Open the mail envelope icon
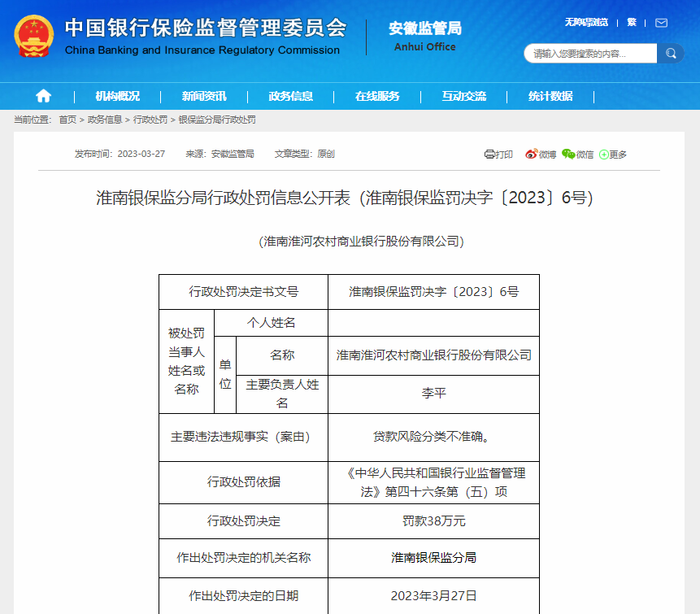Viewport: 700px width, 614px height. 661,23
